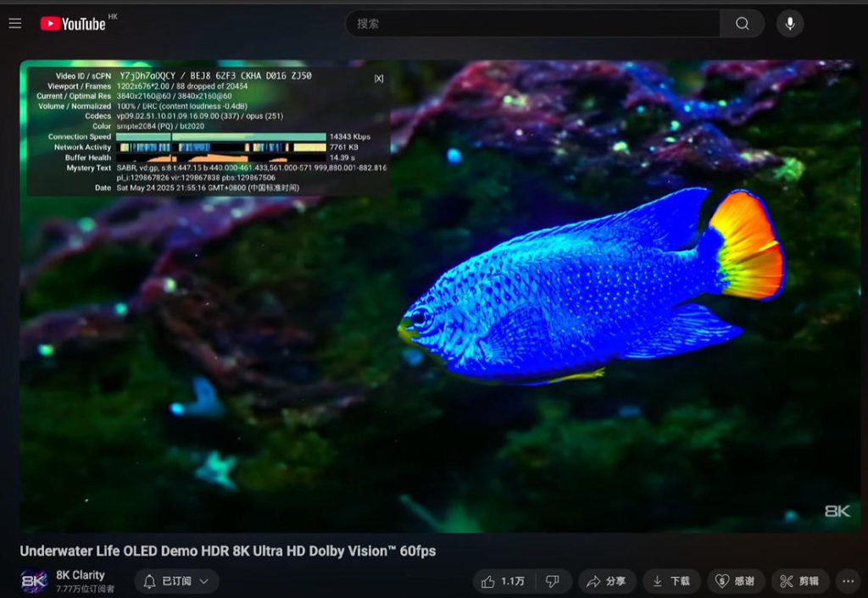
Task: Open the YouTube guide hamburger menu
Action: pyautogui.click(x=15, y=24)
